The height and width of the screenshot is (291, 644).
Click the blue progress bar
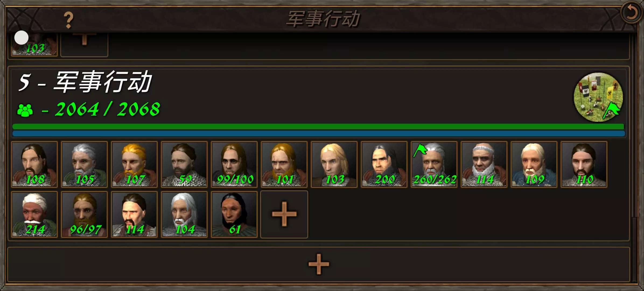(318, 133)
